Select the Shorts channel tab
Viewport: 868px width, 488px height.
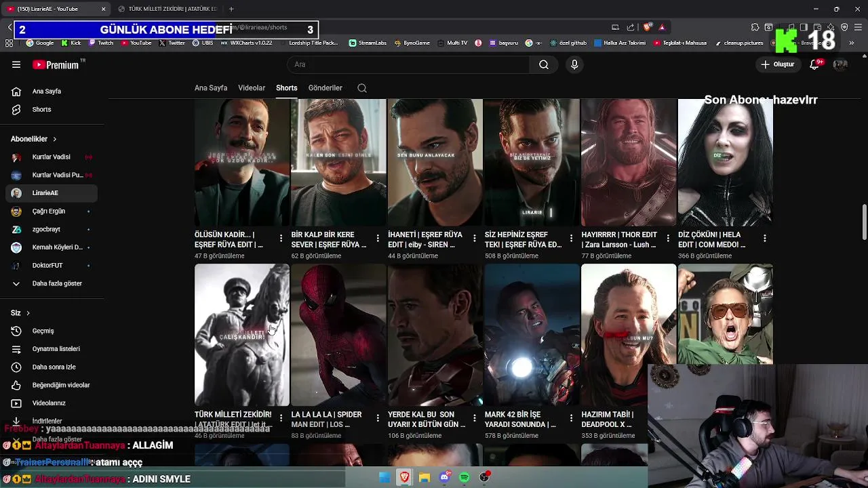[287, 88]
